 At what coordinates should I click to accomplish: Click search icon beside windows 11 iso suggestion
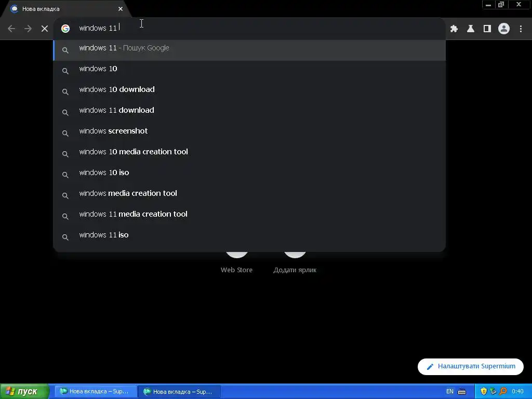coord(65,237)
